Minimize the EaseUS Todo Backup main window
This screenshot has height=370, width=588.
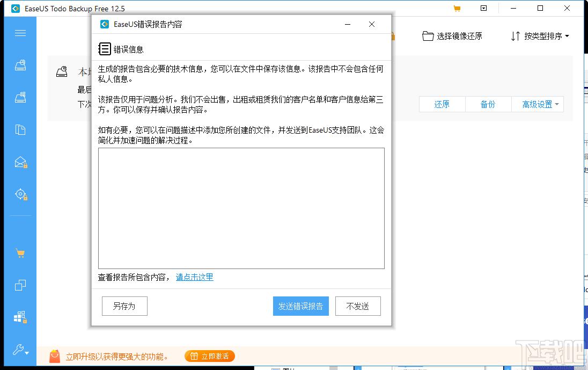click(513, 8)
